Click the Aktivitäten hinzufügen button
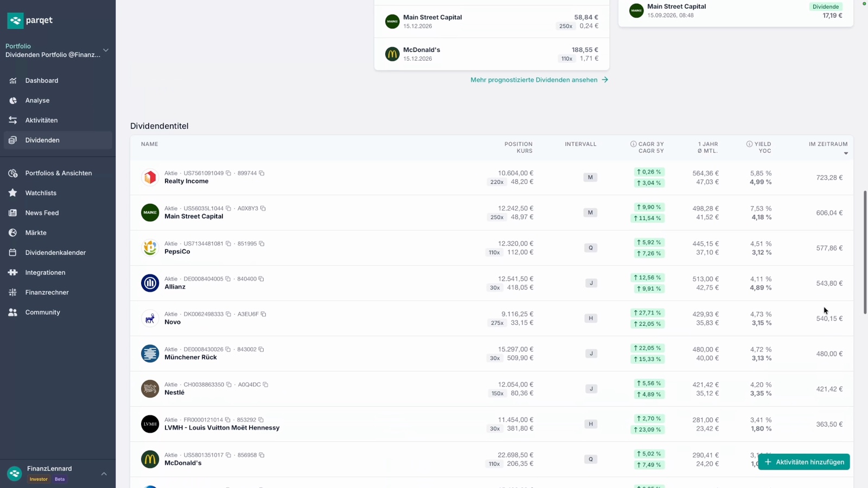868x488 pixels. point(803,462)
